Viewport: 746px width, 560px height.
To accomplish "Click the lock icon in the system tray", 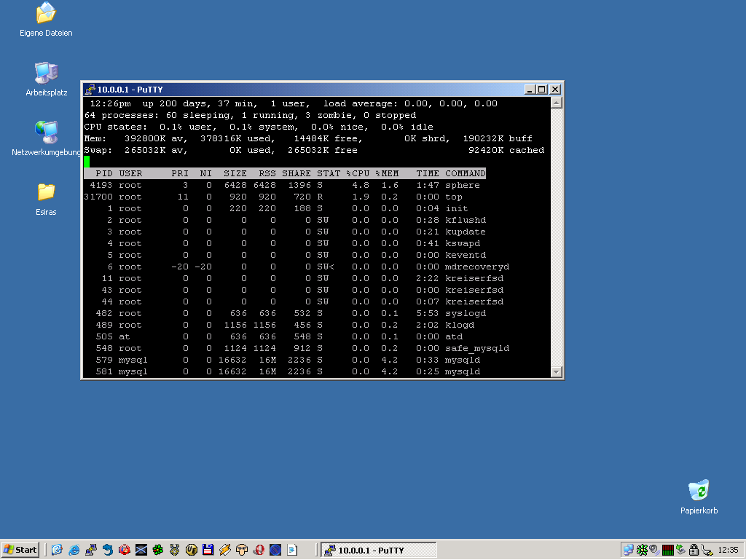I will [694, 550].
